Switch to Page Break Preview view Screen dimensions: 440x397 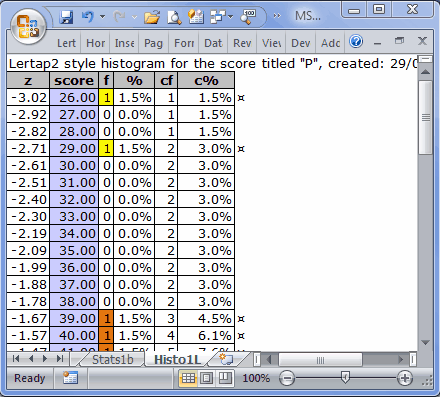click(x=225, y=378)
